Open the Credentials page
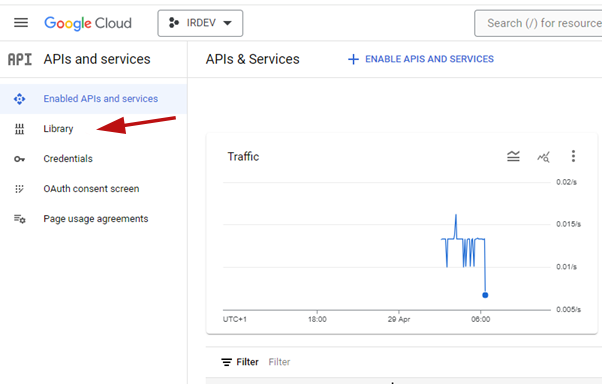Image resolution: width=602 pixels, height=384 pixels. 68,159
